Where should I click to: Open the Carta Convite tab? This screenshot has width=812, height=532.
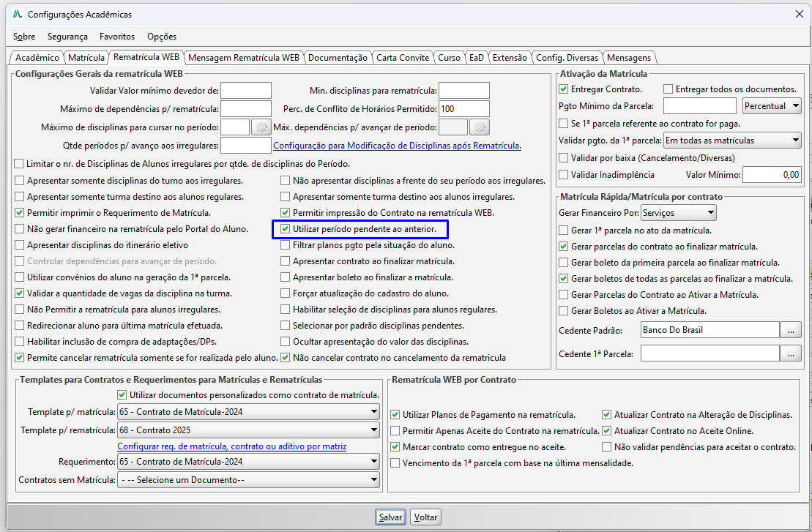[x=403, y=57]
